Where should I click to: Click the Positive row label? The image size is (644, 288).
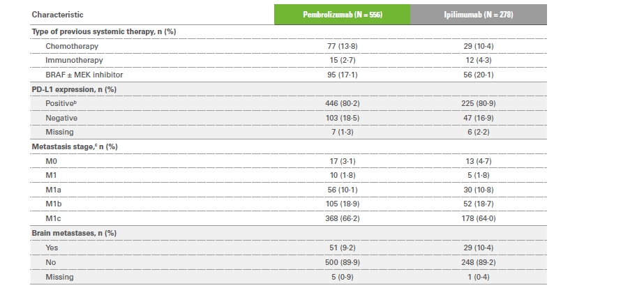(61, 103)
